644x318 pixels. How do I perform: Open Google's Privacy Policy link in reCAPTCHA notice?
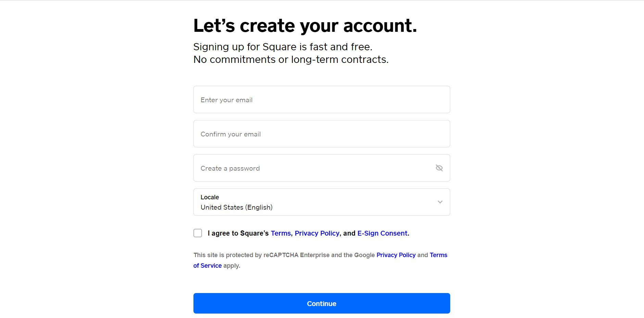pos(396,255)
